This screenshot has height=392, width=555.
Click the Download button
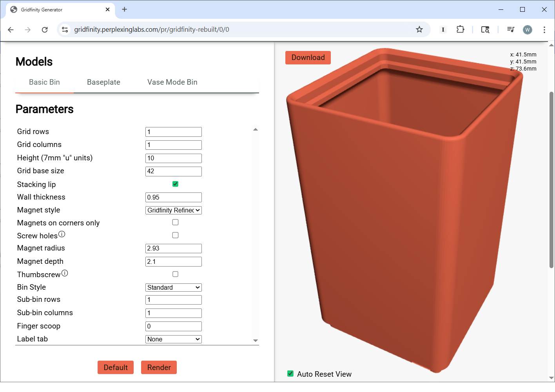308,58
